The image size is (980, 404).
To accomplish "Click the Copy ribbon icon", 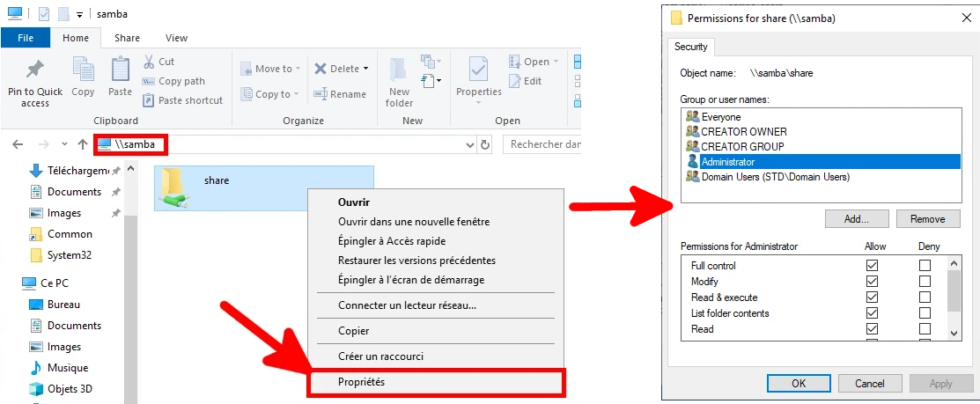I will click(x=83, y=69).
